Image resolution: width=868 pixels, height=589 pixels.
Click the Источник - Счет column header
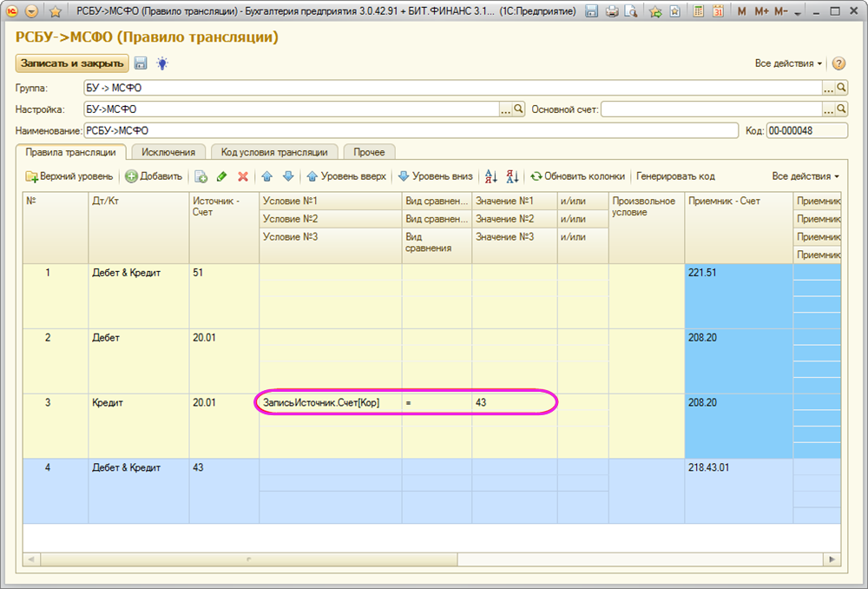point(224,228)
